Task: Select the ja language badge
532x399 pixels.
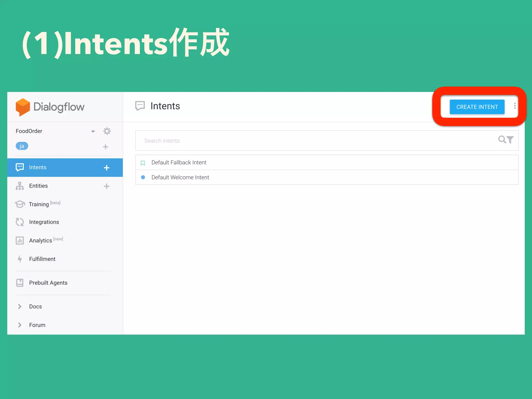Action: coord(22,146)
